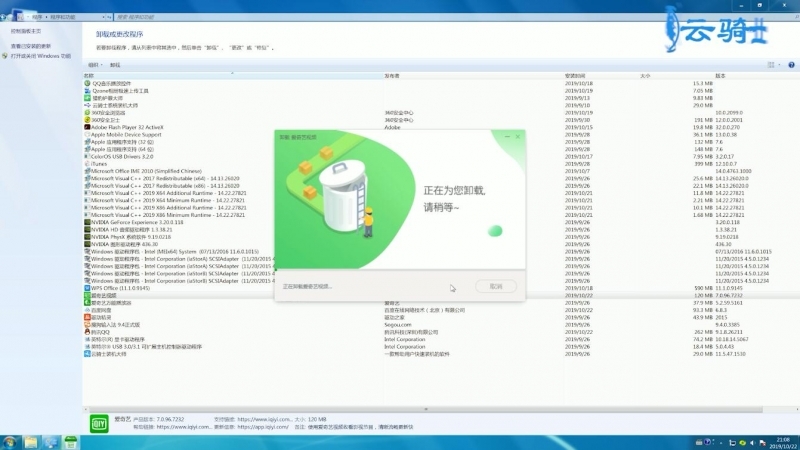Open the help question mark icon

tap(791, 65)
